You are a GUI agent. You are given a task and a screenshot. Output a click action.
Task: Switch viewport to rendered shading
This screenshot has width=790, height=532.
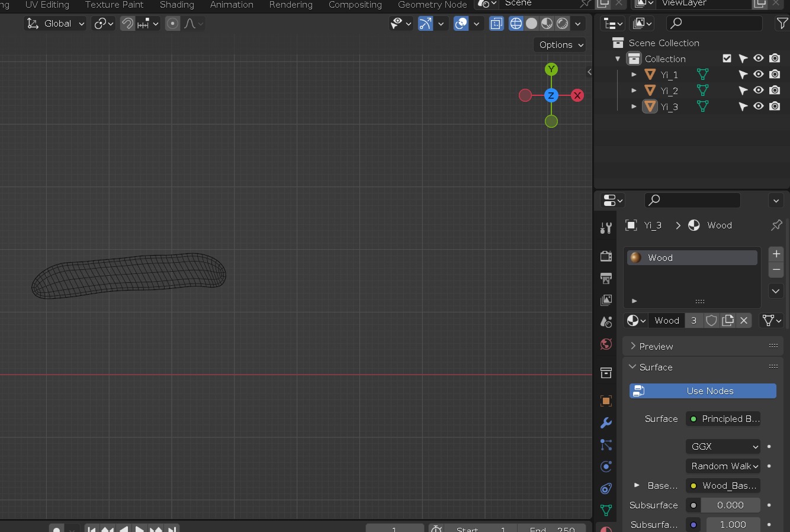563,24
